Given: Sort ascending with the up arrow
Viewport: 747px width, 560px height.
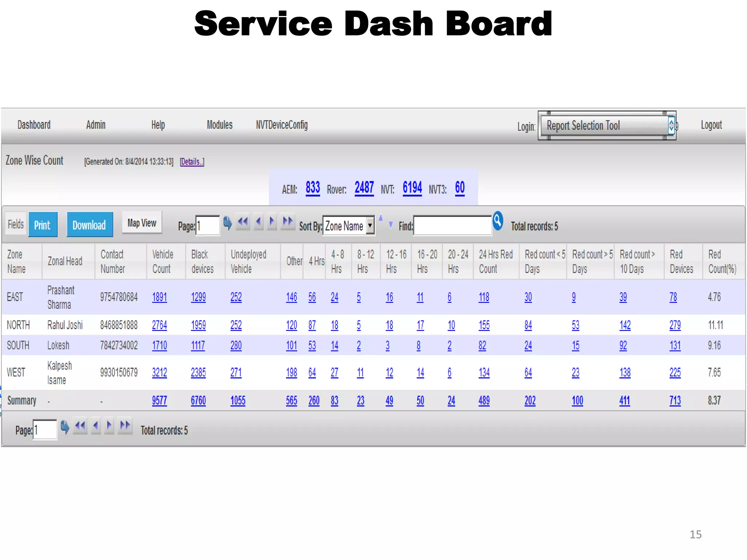Looking at the screenshot, I should pyautogui.click(x=381, y=218).
